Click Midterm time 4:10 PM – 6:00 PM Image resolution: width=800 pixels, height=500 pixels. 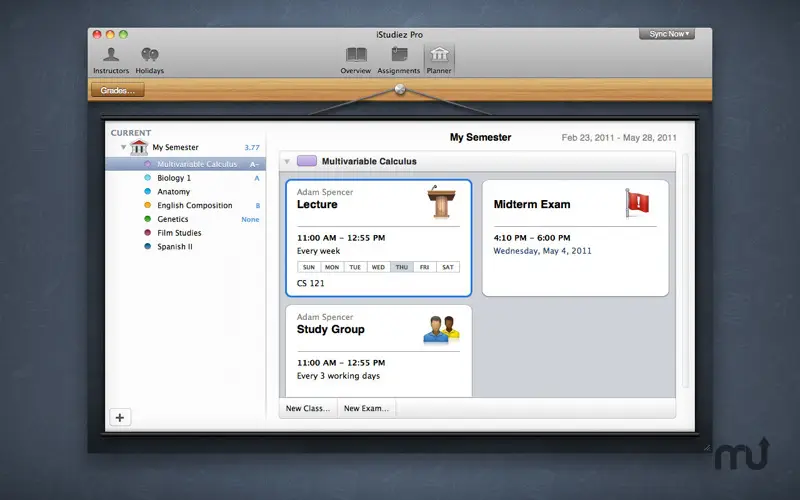point(532,238)
